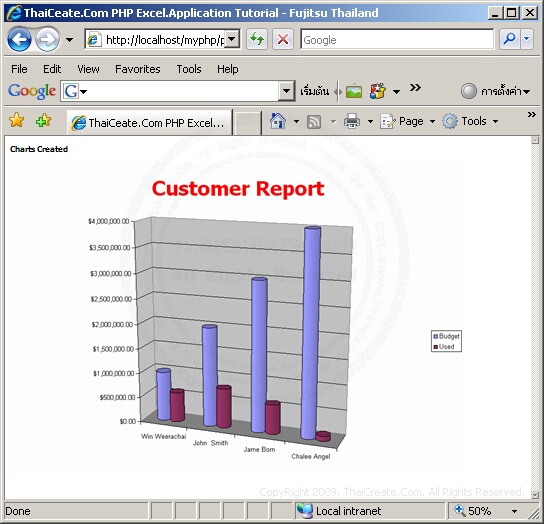Open the Page command menu
Viewport: 544px width, 524px height.
407,121
